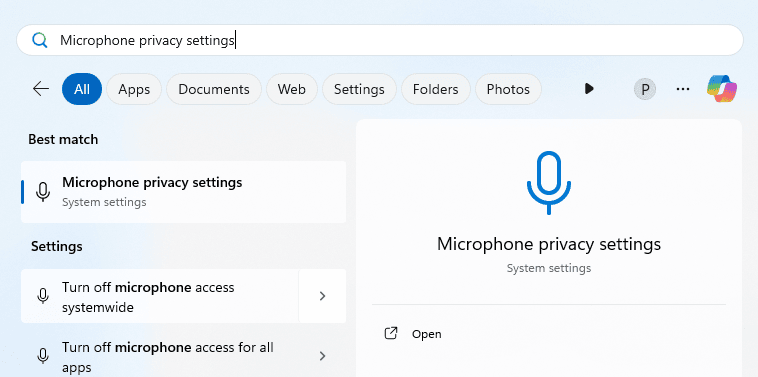Switch to the Photos filter
The width and height of the screenshot is (758, 377).
click(x=508, y=89)
